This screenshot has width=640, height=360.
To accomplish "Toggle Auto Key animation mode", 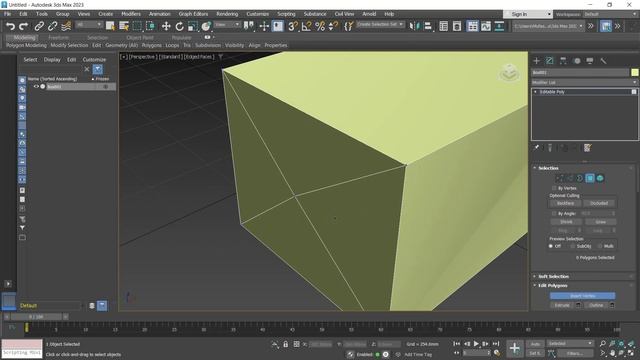I will 535,344.
